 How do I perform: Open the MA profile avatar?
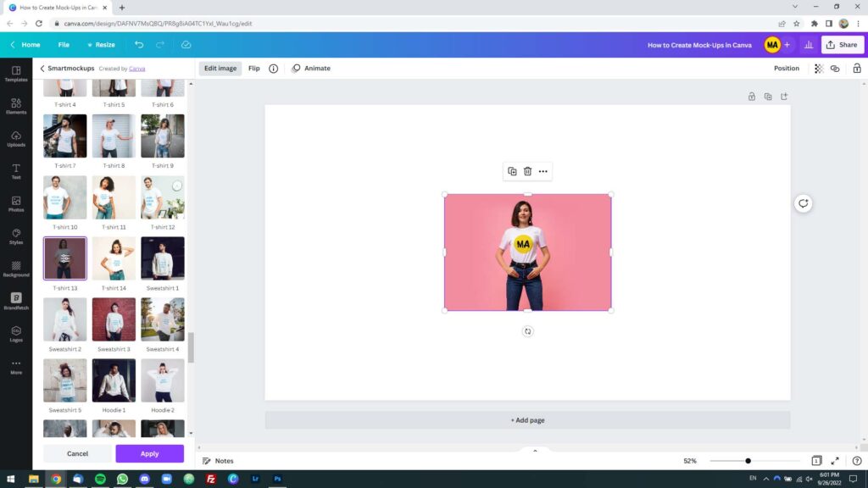772,45
